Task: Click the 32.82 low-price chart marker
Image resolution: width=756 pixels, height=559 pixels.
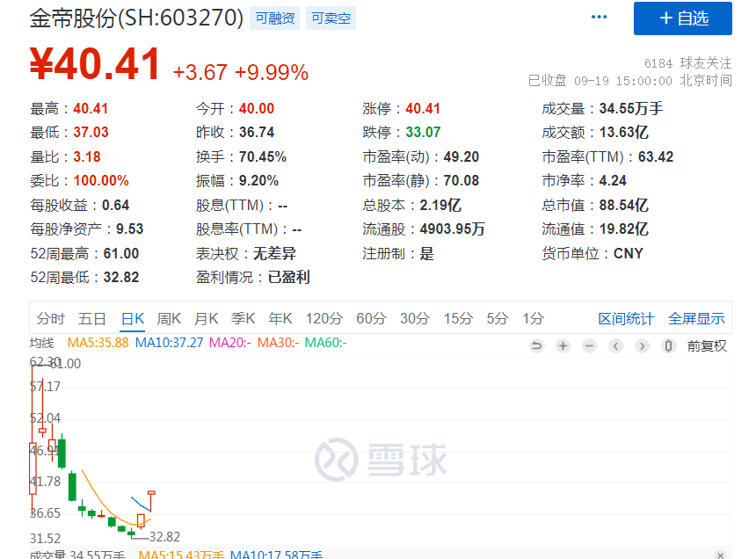Action: (164, 537)
